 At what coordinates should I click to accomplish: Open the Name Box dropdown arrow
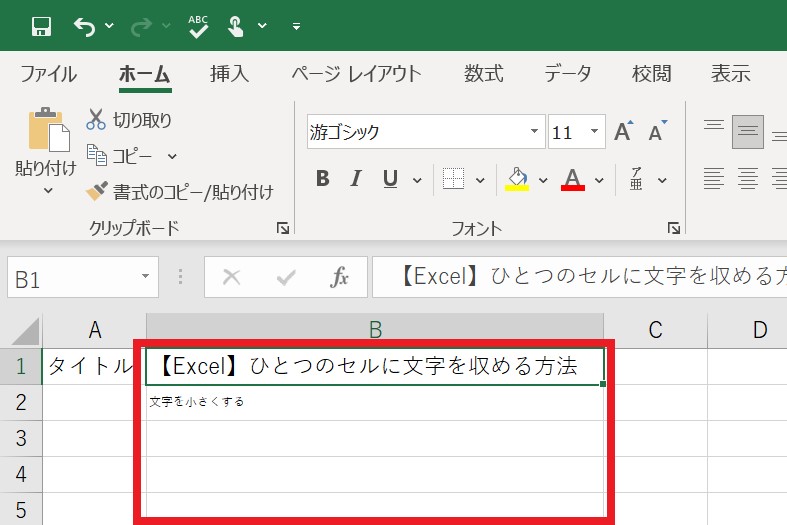coord(146,277)
